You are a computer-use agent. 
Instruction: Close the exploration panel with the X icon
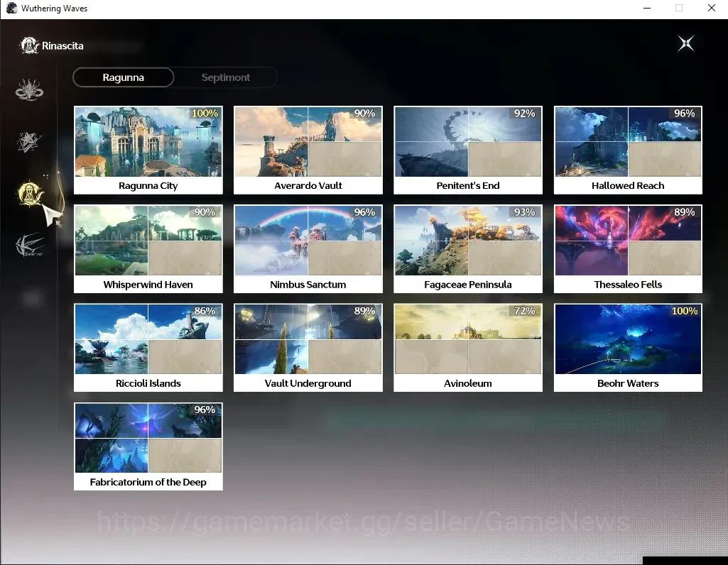686,43
